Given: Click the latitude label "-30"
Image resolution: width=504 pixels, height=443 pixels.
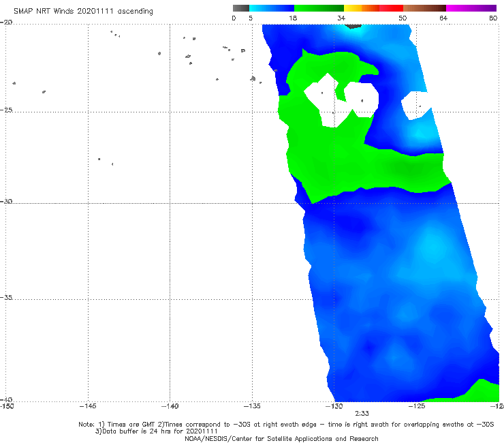Looking at the screenshot, I should (6, 201).
